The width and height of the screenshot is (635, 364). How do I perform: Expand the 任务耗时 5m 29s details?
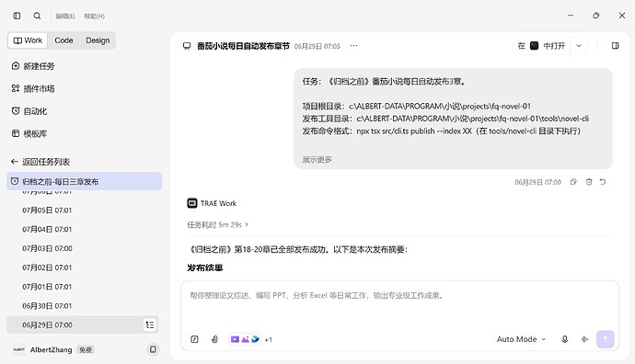(217, 225)
